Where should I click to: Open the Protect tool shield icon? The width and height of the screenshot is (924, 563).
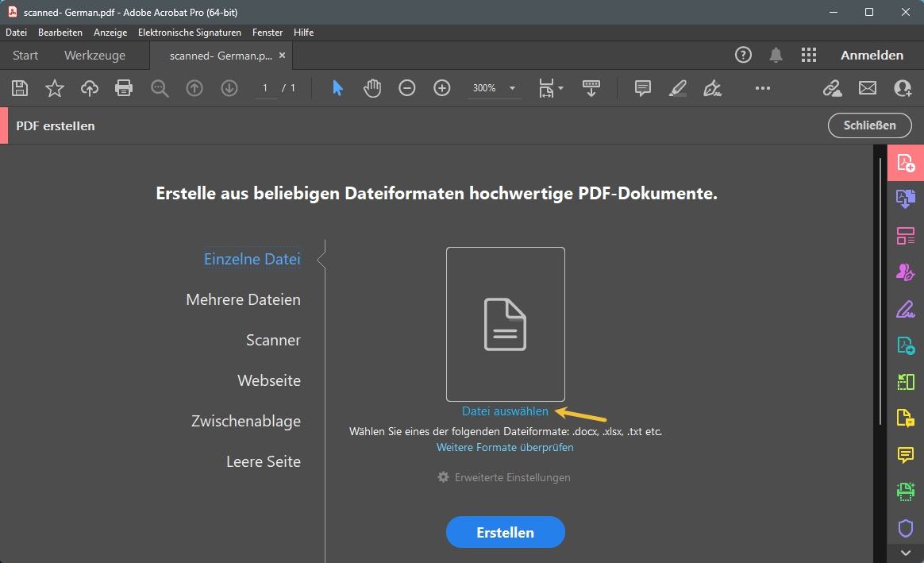[905, 526]
